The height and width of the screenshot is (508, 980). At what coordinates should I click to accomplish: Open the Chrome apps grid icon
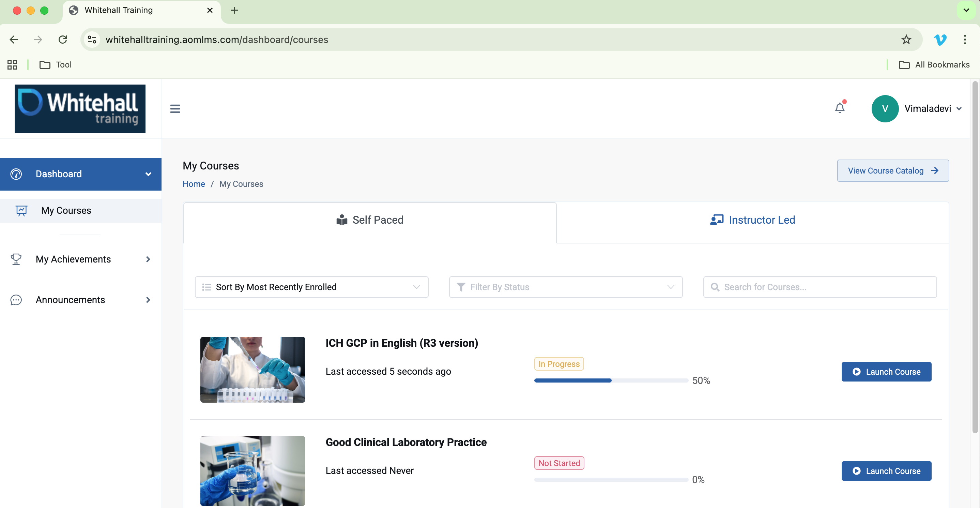(12, 65)
